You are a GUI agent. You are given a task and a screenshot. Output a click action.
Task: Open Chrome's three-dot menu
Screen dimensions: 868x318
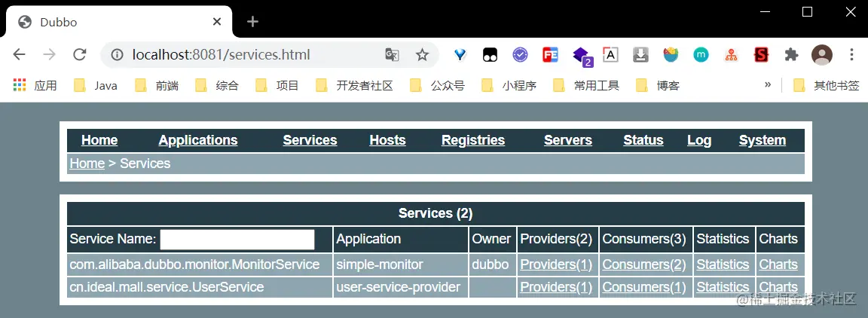pos(852,54)
